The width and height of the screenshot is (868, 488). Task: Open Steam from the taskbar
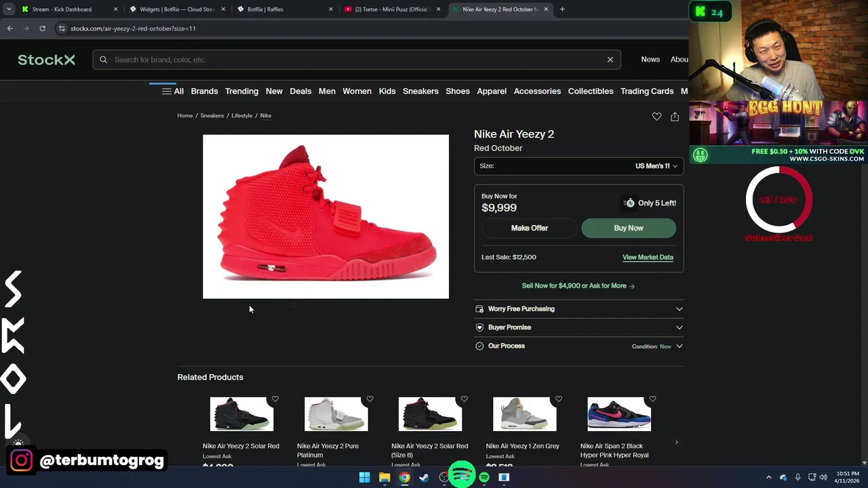424,477
